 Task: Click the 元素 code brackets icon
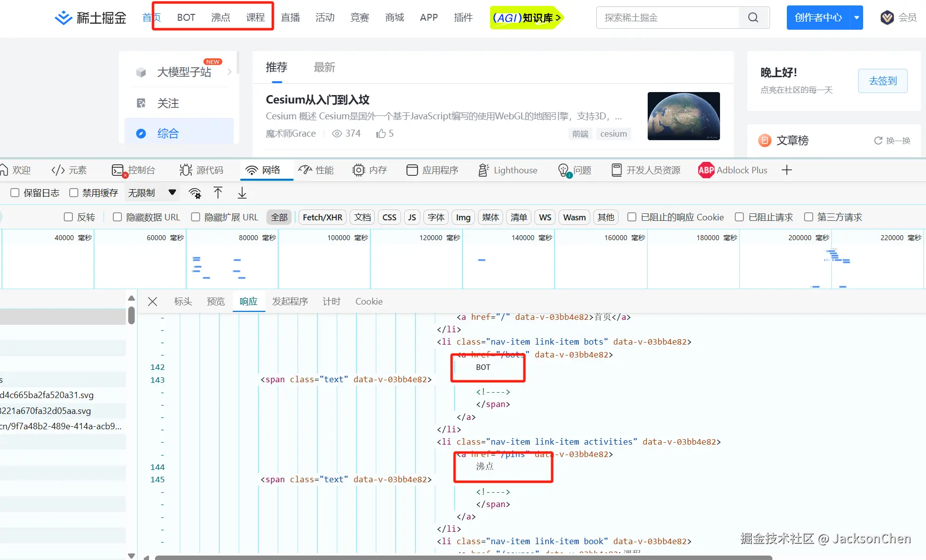click(58, 170)
